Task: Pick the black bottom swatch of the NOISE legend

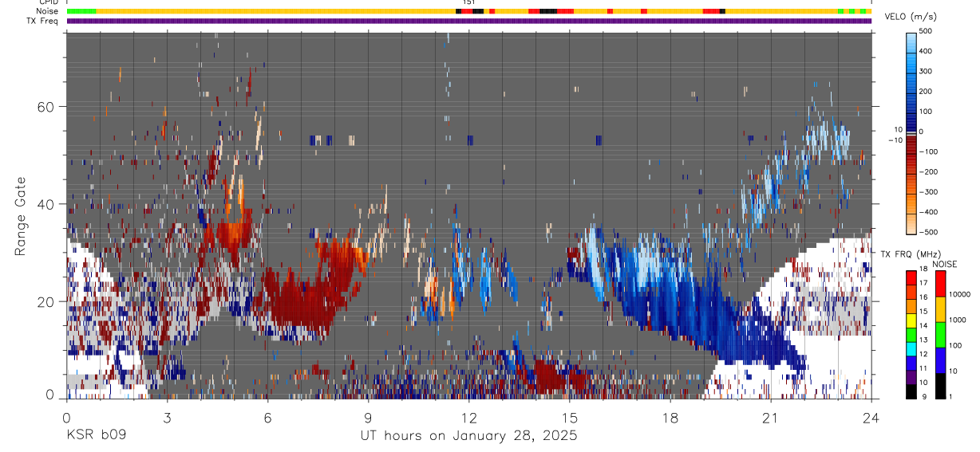Action: coord(940,385)
